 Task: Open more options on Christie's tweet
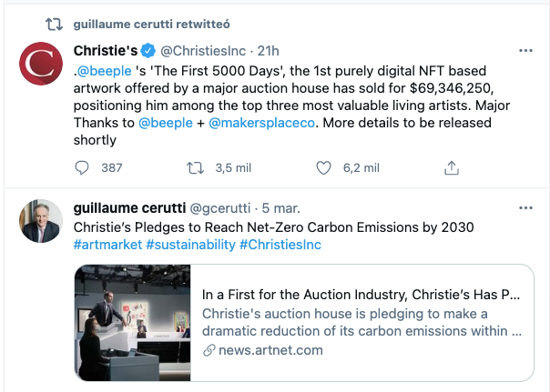(525, 50)
